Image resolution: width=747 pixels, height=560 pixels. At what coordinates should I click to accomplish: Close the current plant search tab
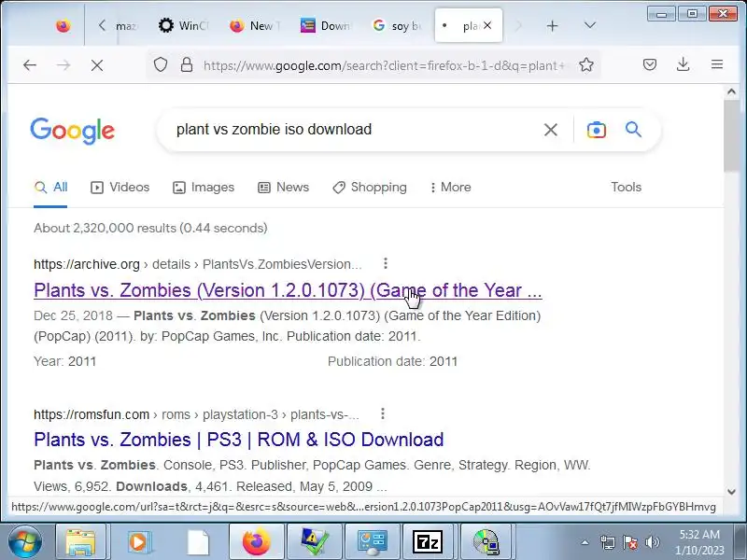coord(487,25)
